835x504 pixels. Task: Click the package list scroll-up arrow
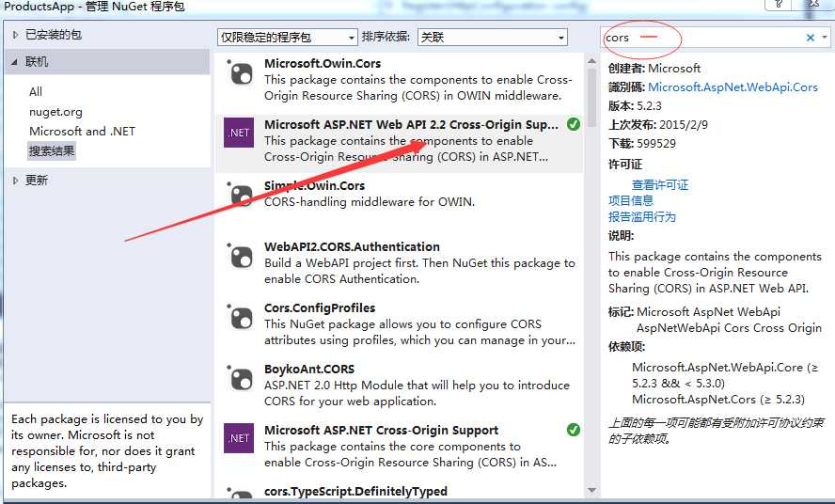tap(591, 61)
